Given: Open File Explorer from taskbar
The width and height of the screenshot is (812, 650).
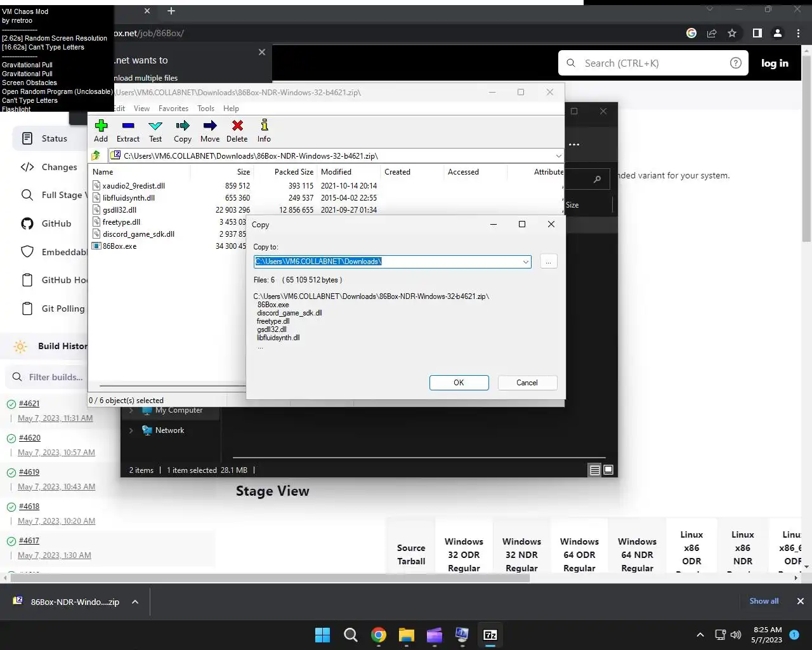Looking at the screenshot, I should (406, 635).
